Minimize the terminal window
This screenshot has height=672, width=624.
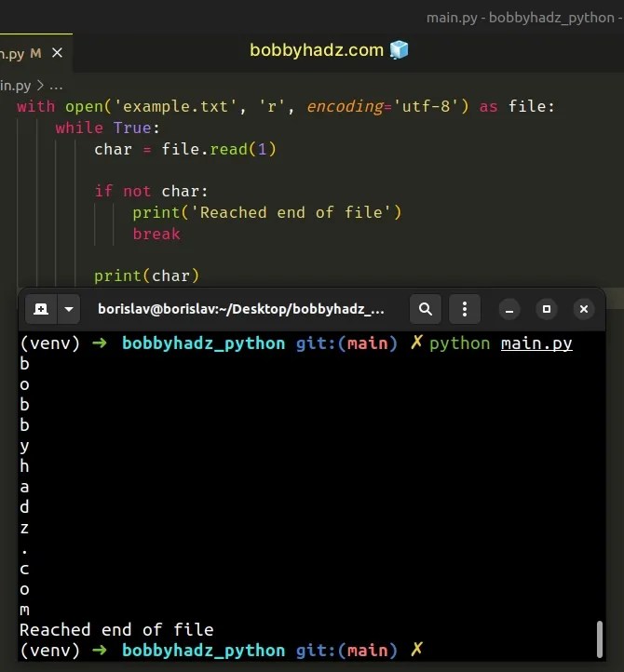pos(509,309)
